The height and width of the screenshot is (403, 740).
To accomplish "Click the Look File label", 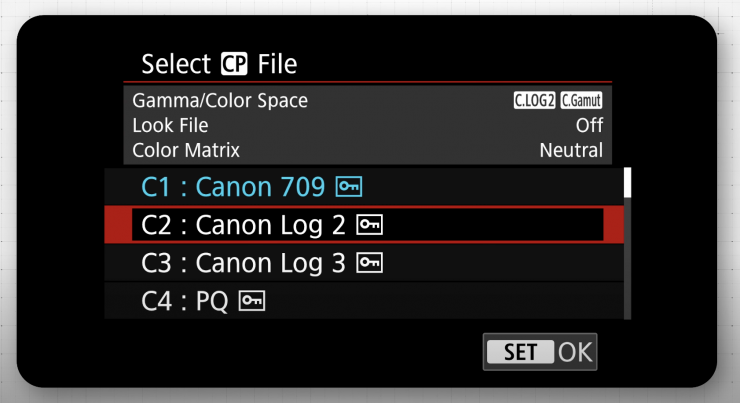I will [170, 126].
